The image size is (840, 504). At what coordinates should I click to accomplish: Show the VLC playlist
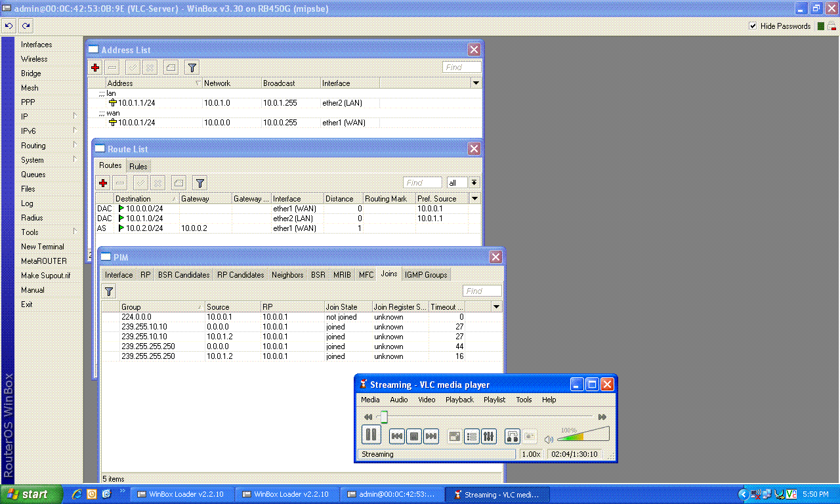click(x=472, y=436)
